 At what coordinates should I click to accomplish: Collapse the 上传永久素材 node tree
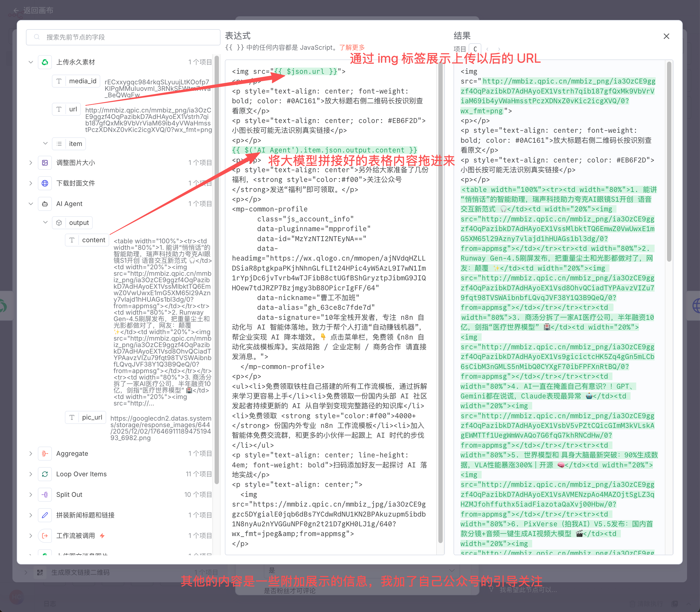31,62
